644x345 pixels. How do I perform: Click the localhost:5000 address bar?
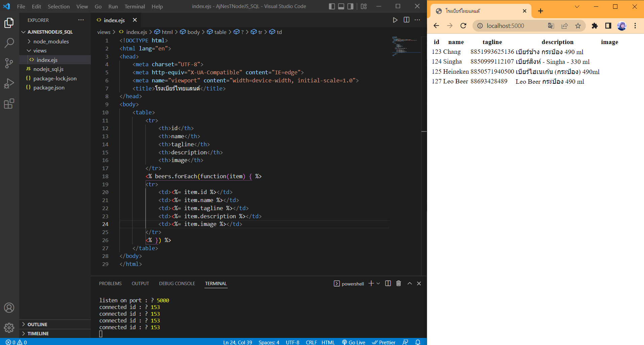coord(505,26)
